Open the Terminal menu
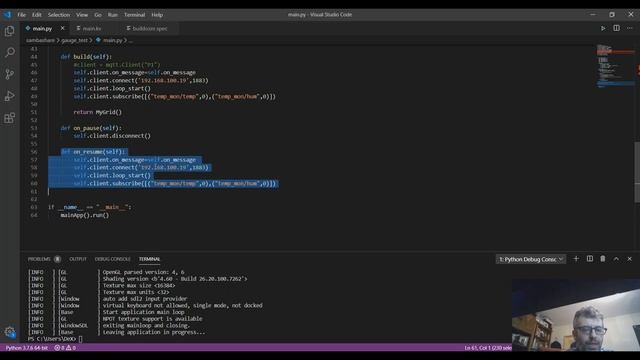Image resolution: width=640 pixels, height=360 pixels. click(x=134, y=15)
